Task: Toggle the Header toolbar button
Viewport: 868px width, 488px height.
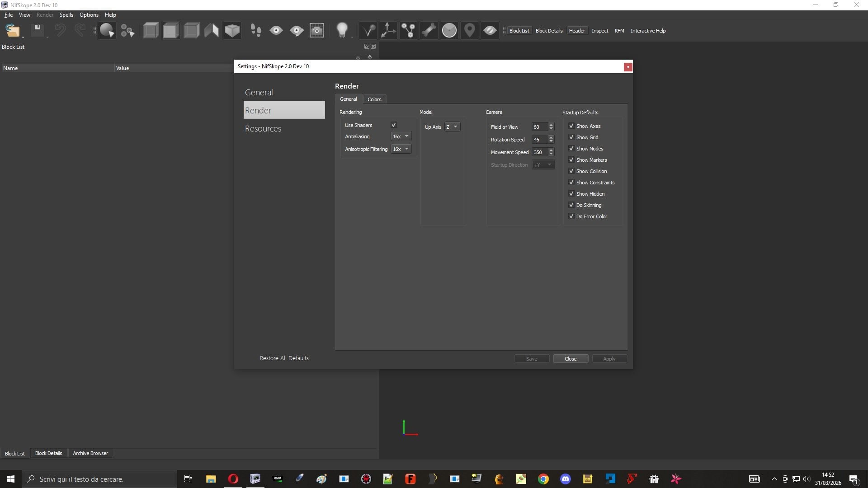Action: [x=577, y=31]
